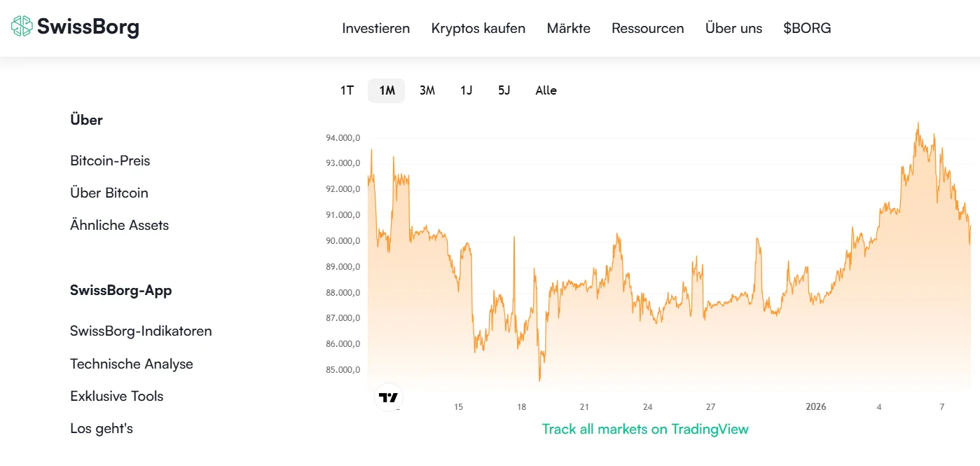Go to the Über Bitcoin section
This screenshot has width=980, height=466.
(x=109, y=193)
